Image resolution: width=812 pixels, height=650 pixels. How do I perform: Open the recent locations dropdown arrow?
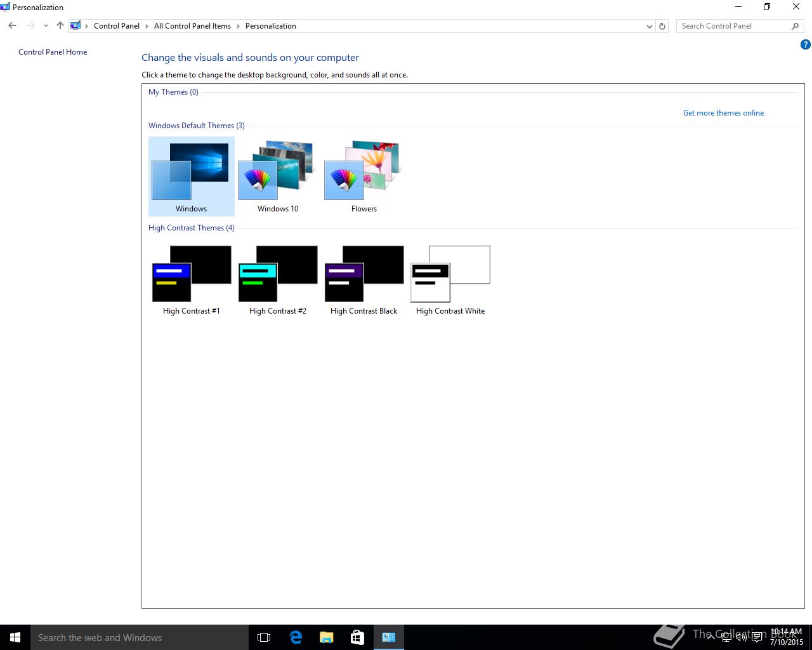pyautogui.click(x=46, y=26)
